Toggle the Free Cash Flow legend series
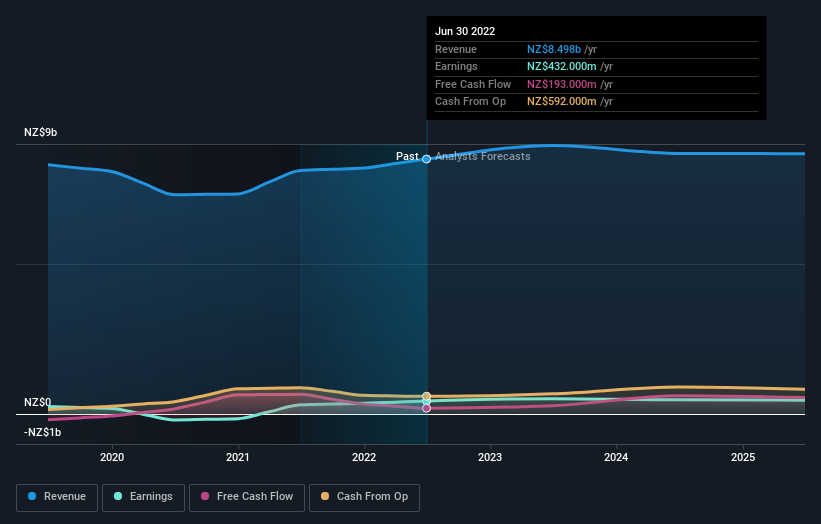This screenshot has height=524, width=821. pos(247,497)
